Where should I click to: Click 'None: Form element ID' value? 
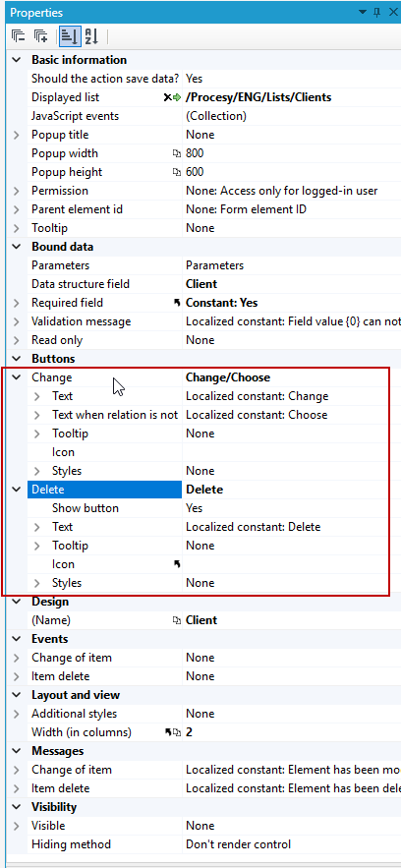tap(246, 209)
